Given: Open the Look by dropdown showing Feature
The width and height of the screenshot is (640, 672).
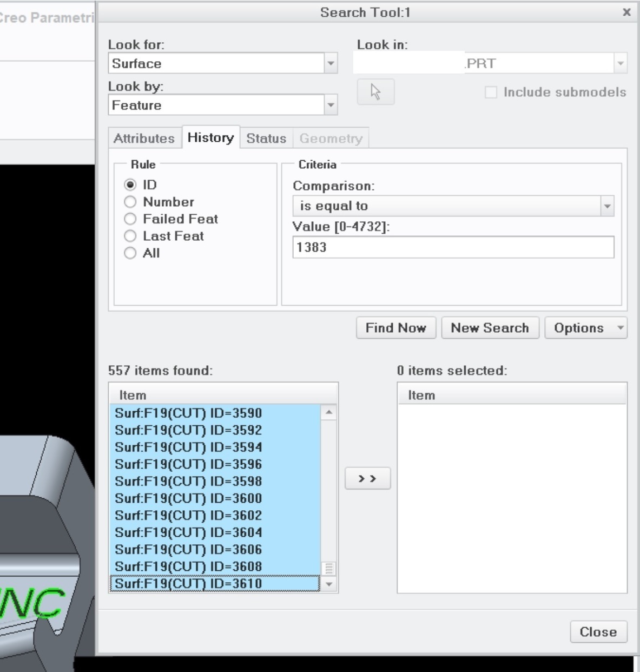Looking at the screenshot, I should tap(330, 105).
